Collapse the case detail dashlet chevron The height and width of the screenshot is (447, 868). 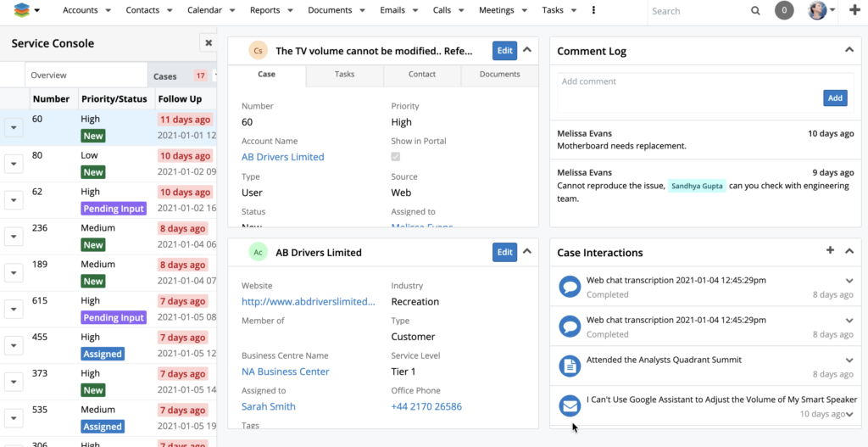tap(527, 50)
